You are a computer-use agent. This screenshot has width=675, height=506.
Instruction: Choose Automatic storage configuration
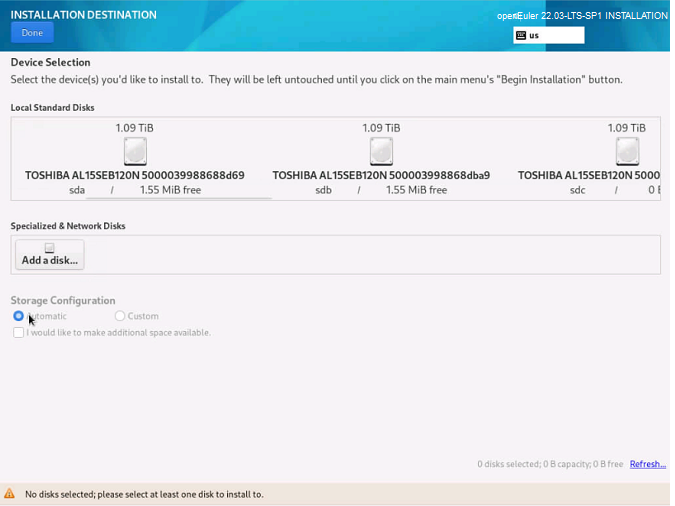19,316
